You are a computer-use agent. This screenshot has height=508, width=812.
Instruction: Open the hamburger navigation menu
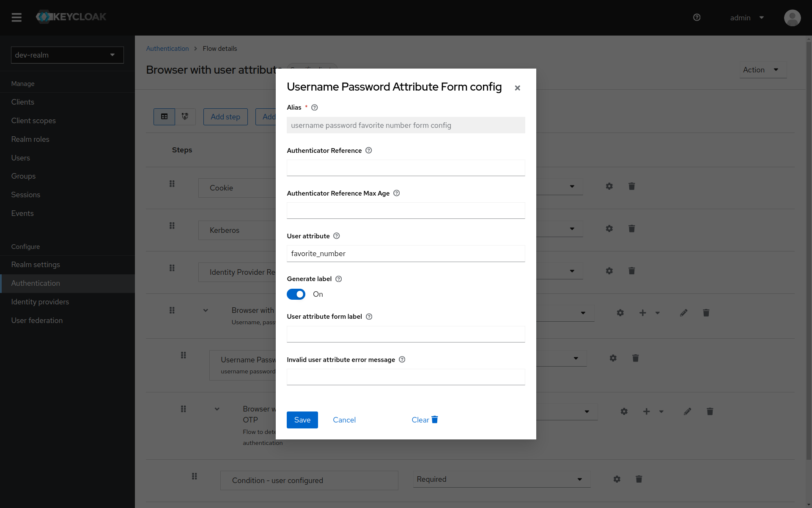pos(16,17)
